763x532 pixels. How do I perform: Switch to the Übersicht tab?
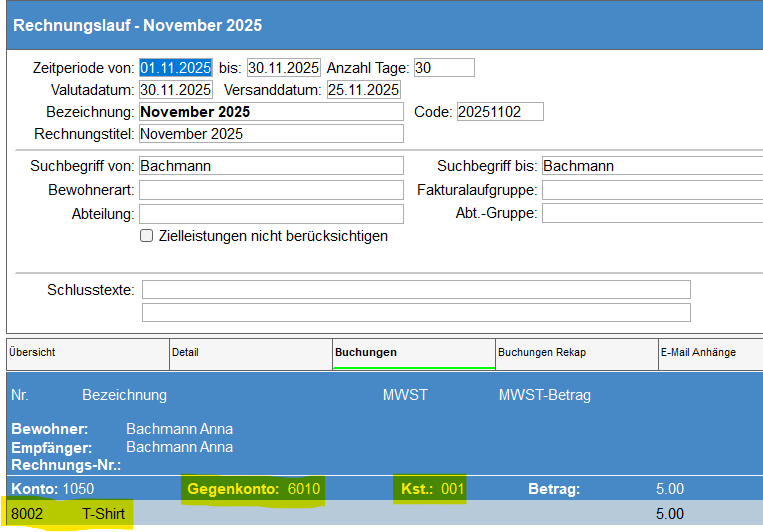point(87,353)
